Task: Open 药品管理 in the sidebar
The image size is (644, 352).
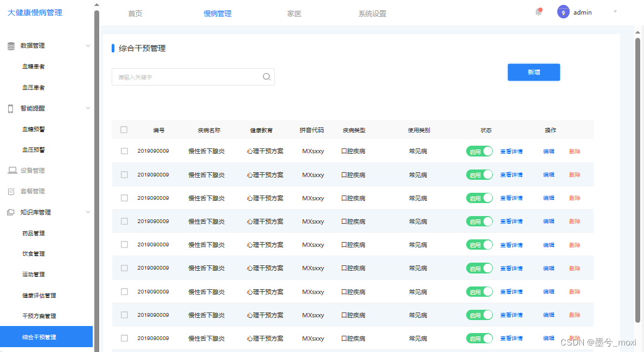Action: 34,233
